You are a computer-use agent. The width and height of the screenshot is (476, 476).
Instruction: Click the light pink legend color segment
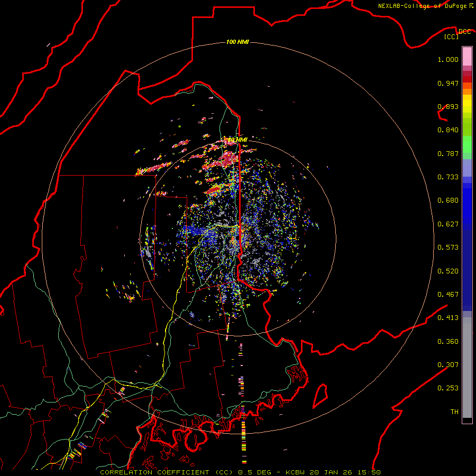point(467,57)
